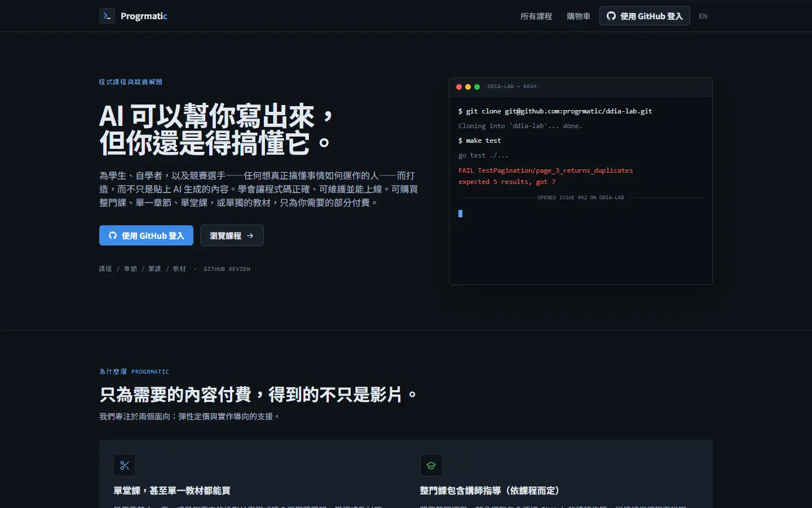Click 'OPENED ISSUE #42 ON DDIA-LAB' label

click(x=581, y=198)
